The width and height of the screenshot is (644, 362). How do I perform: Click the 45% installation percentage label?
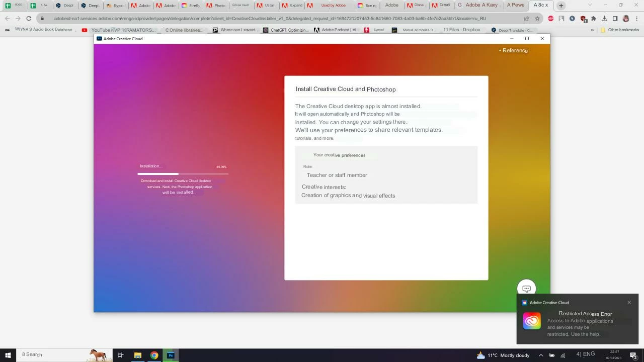coord(221,167)
